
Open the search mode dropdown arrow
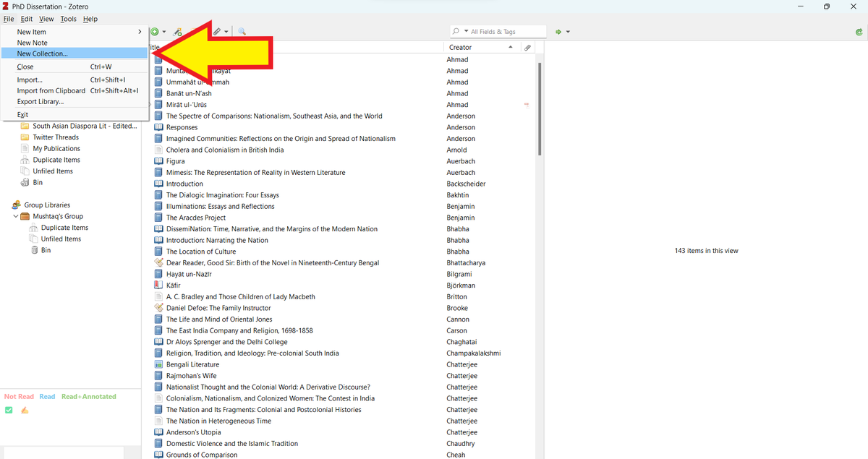click(466, 32)
